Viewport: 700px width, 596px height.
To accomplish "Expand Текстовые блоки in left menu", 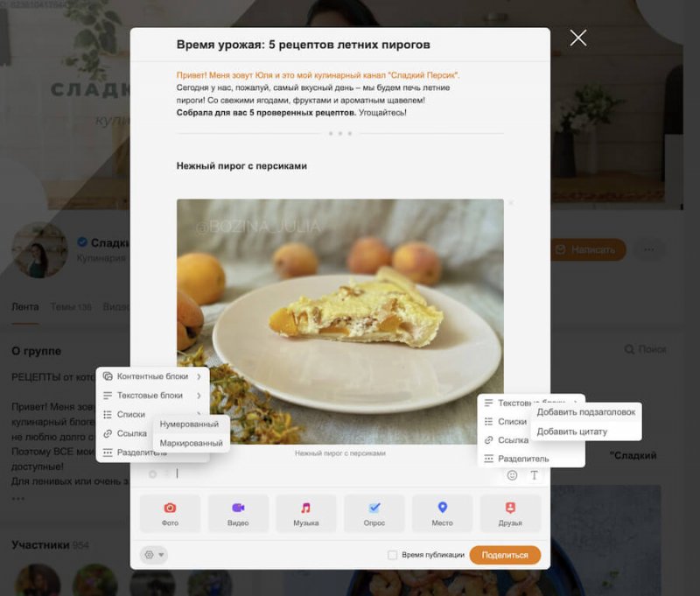I will click(152, 396).
